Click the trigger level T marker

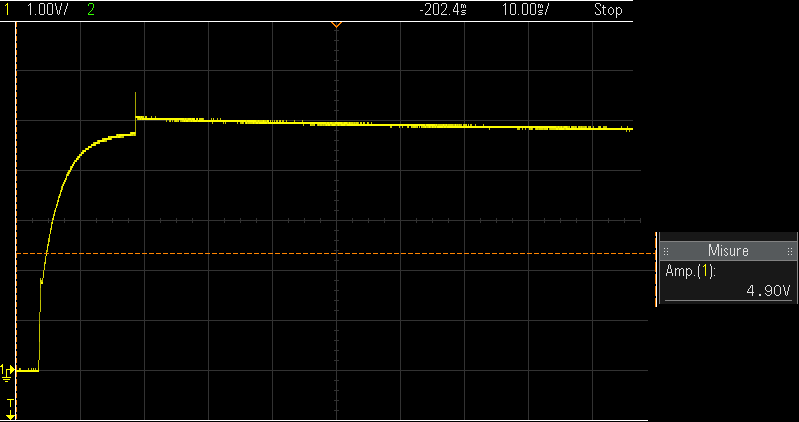point(10,409)
